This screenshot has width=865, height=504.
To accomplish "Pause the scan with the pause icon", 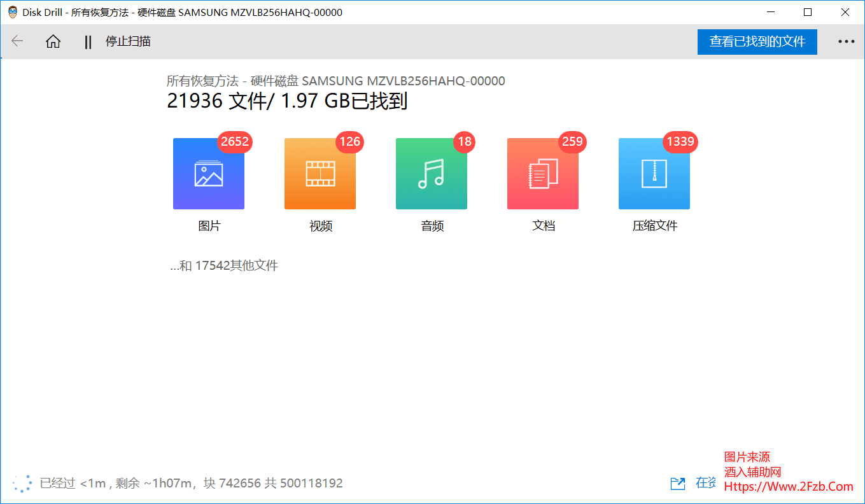I will [x=87, y=41].
